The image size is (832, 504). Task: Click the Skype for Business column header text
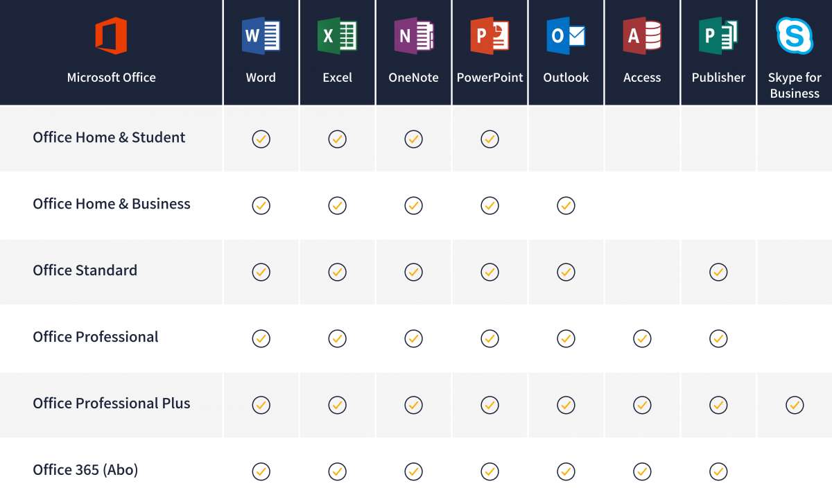point(795,85)
